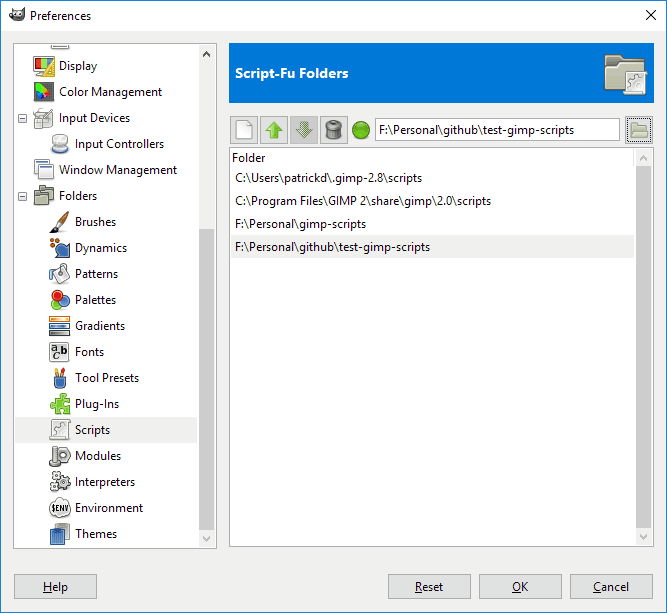Viewport: 667px width, 613px height.
Task: Click the Reset button
Action: click(x=429, y=587)
